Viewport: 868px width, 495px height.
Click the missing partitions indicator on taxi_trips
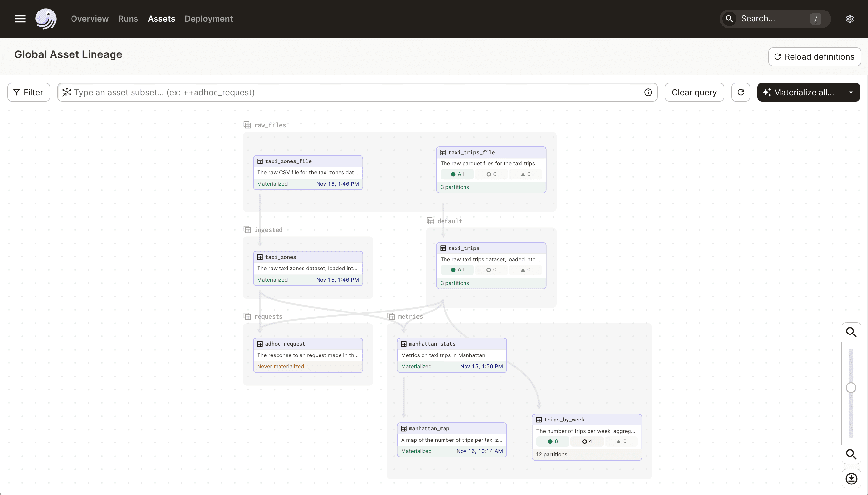(492, 269)
